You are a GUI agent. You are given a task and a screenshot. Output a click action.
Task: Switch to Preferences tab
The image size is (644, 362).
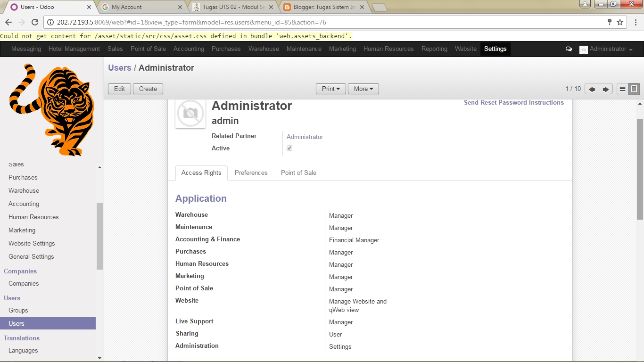[x=251, y=173]
